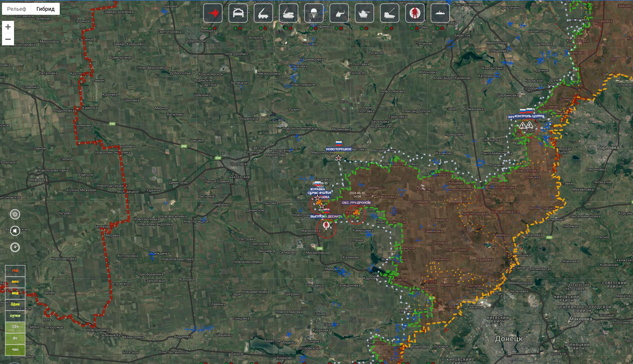
Task: Select the 'сутки' time period filter
Action: (15, 316)
